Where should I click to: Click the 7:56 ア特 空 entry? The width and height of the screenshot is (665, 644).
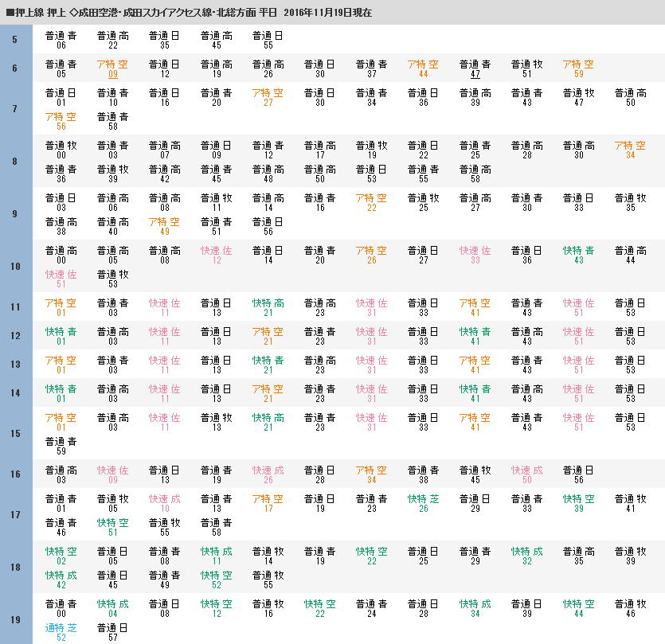(x=61, y=121)
